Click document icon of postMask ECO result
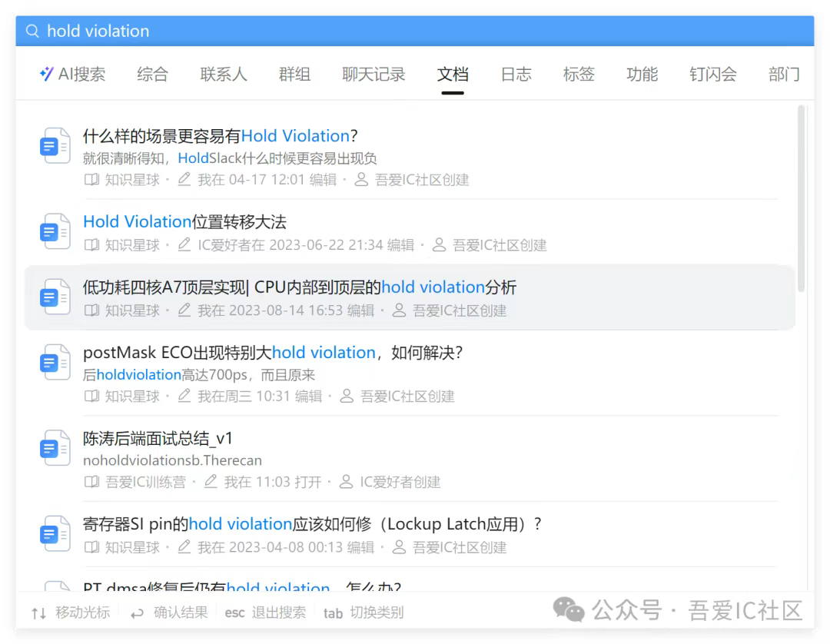The image size is (830, 644). click(55, 363)
